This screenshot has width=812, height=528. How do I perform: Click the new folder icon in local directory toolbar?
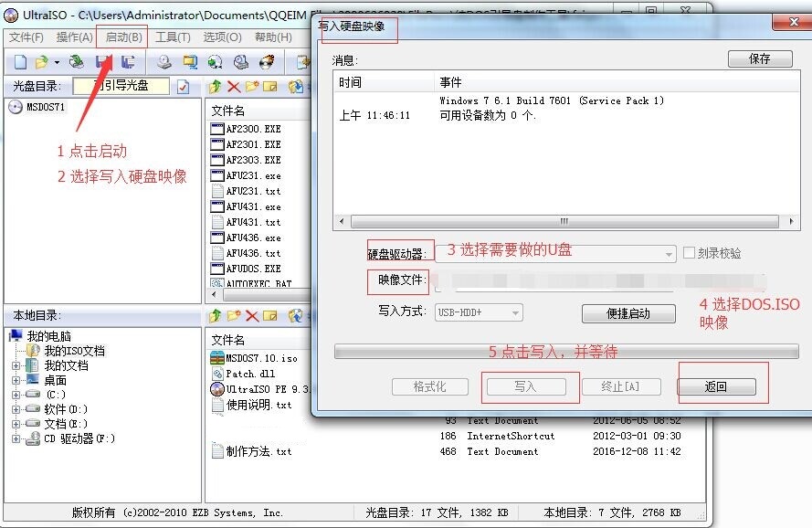click(234, 316)
